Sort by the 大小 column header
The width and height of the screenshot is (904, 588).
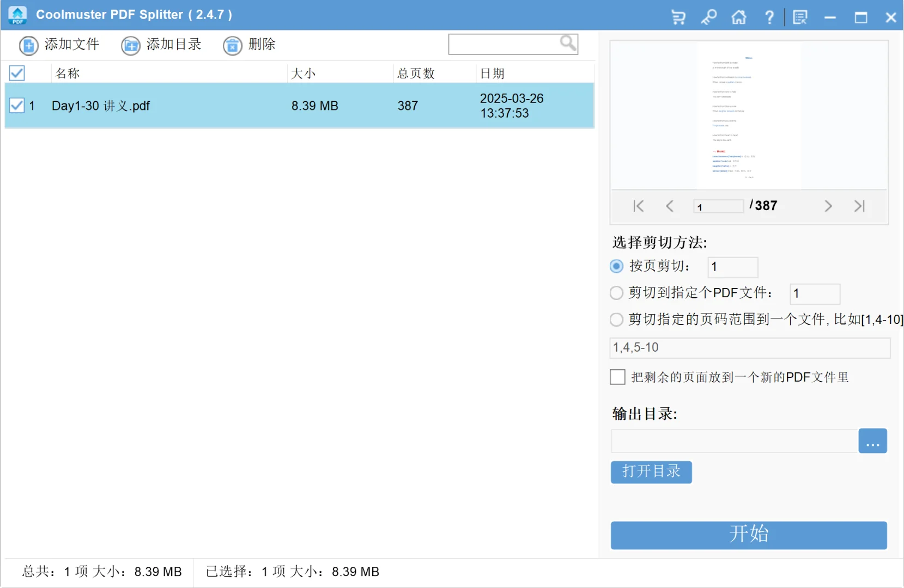click(304, 73)
